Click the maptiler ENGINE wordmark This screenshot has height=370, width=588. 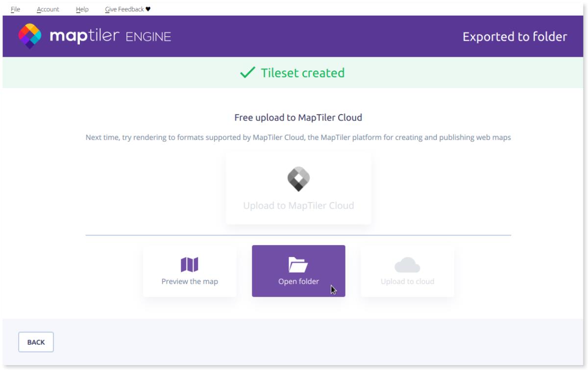(x=109, y=37)
